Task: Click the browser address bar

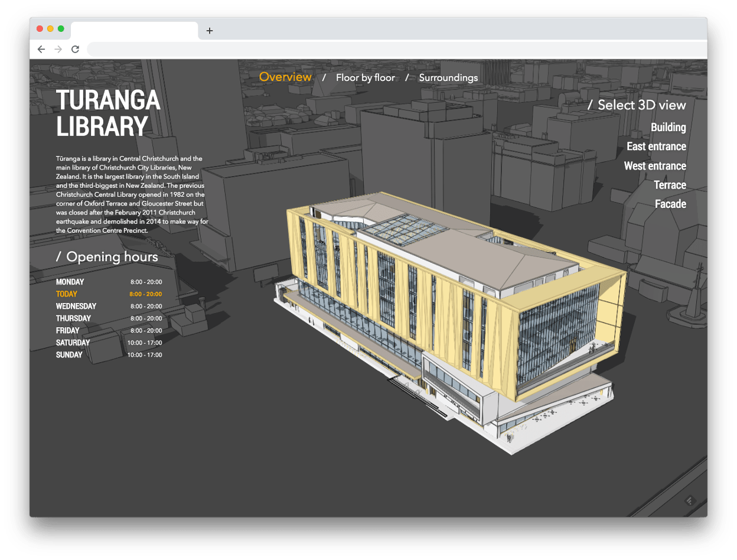Action: click(396, 49)
